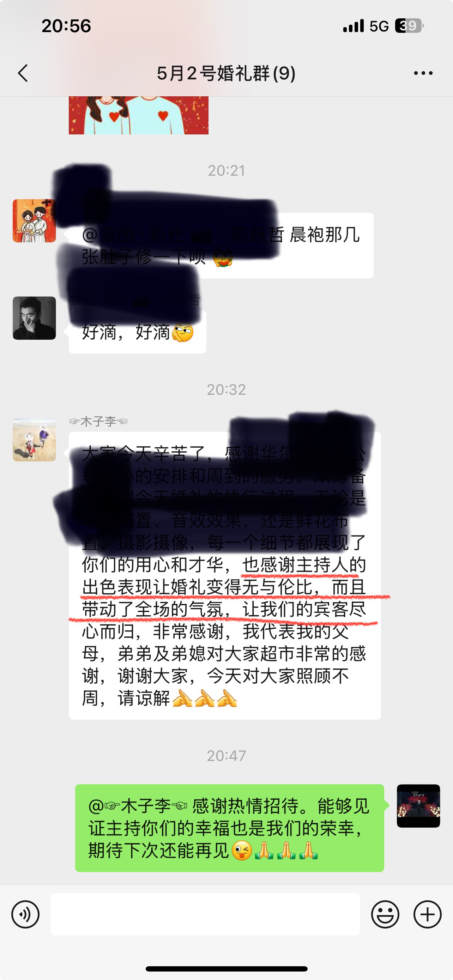The height and width of the screenshot is (980, 453).
Task: Open the plus attachments panel
Action: 427,914
